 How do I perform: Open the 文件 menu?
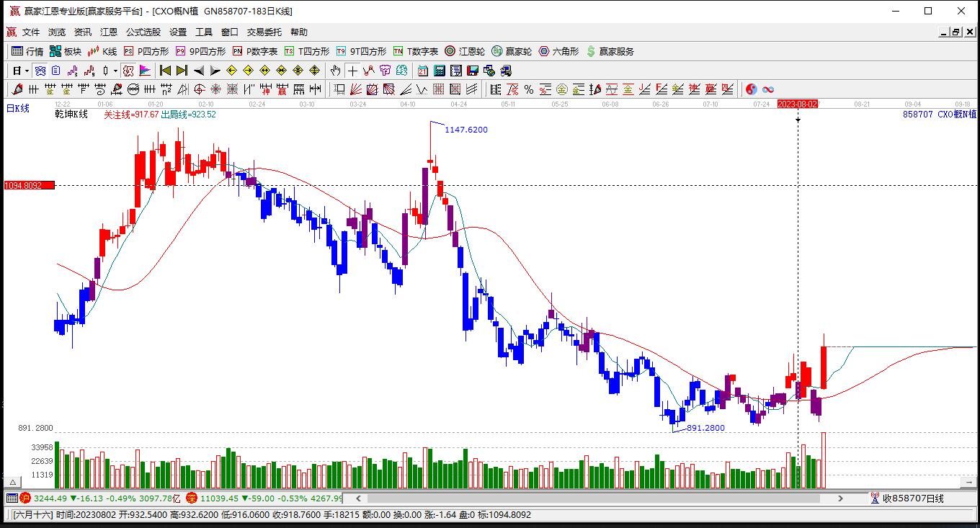click(x=31, y=32)
